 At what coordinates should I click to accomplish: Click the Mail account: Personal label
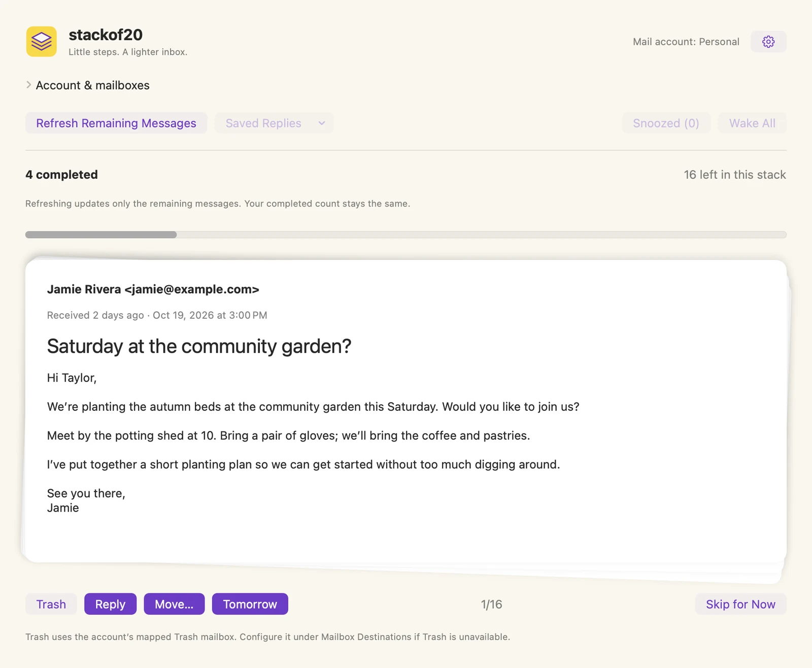pyautogui.click(x=686, y=42)
